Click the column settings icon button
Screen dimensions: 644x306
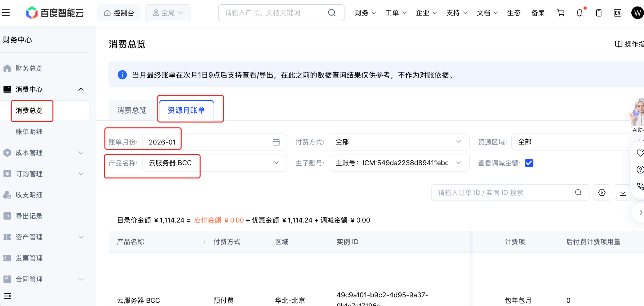tap(601, 193)
